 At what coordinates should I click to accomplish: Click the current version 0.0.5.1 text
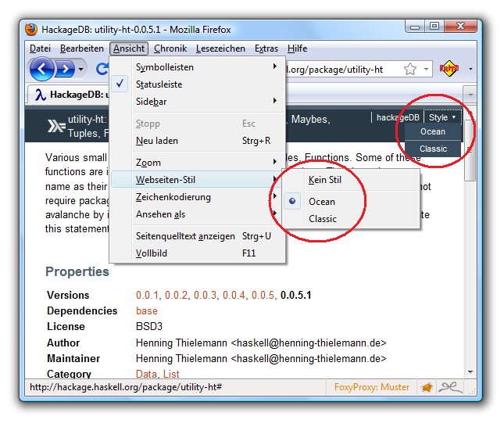coord(295,295)
